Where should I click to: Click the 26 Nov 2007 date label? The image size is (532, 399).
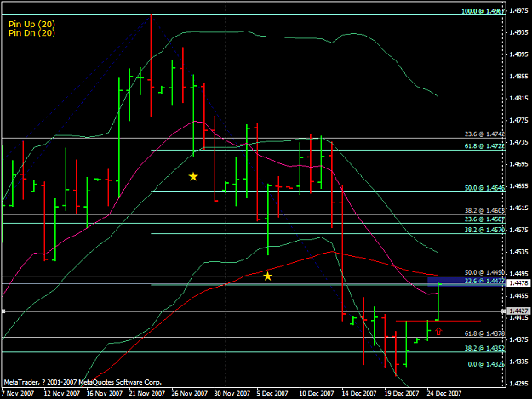point(189,393)
